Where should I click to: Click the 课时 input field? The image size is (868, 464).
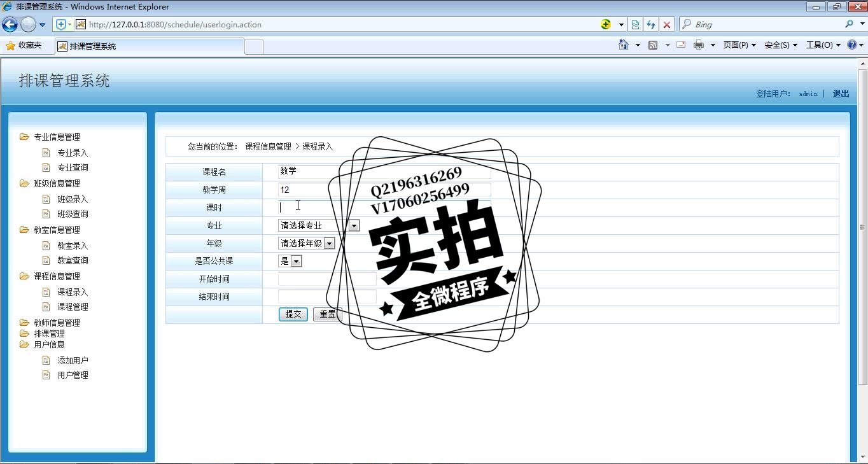click(384, 207)
